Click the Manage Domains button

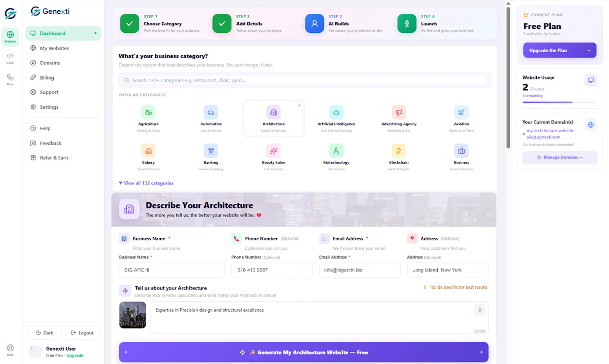click(560, 157)
